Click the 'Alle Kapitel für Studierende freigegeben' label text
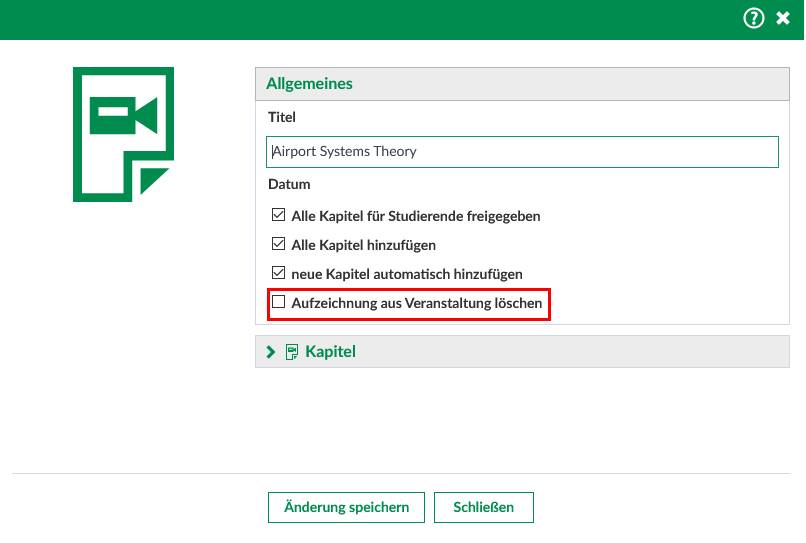Screen dimensions: 806x543 point(416,215)
